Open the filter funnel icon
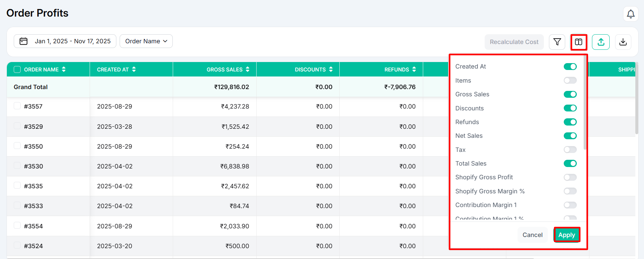The image size is (644, 259). coord(557,42)
